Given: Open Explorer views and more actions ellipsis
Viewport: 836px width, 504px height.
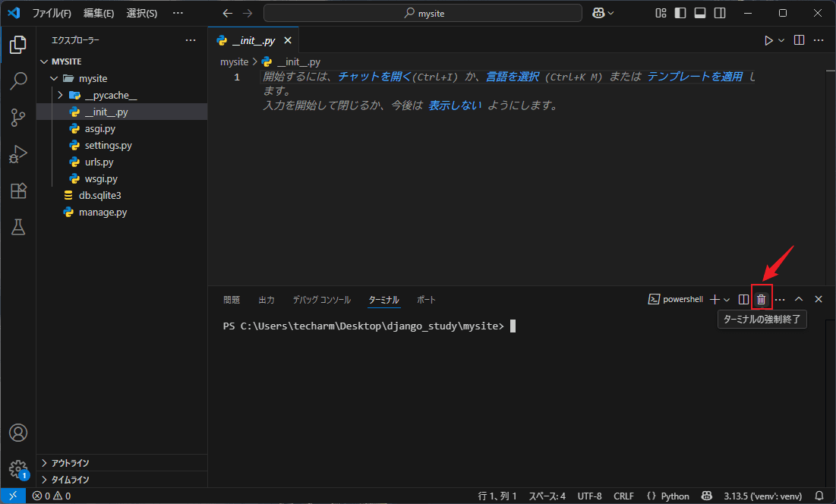Looking at the screenshot, I should (x=191, y=40).
